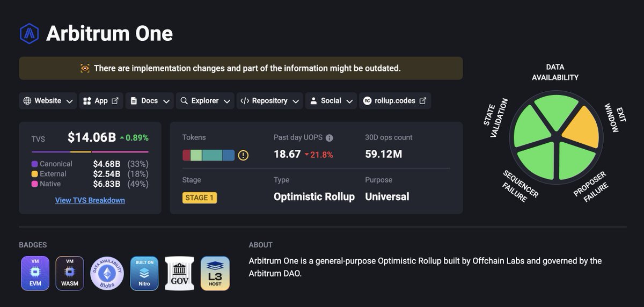Click the BADGES section heading
This screenshot has height=307, width=644.
[33, 245]
